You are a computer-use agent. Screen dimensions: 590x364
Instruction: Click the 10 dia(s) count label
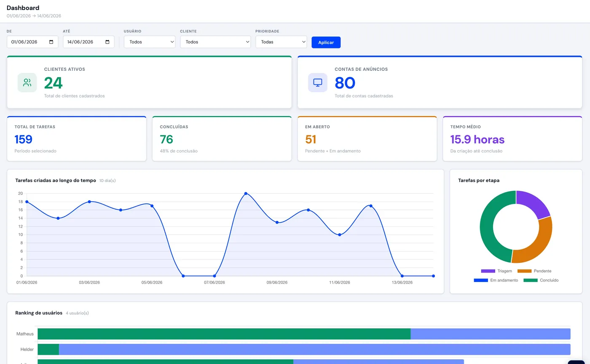tap(107, 181)
